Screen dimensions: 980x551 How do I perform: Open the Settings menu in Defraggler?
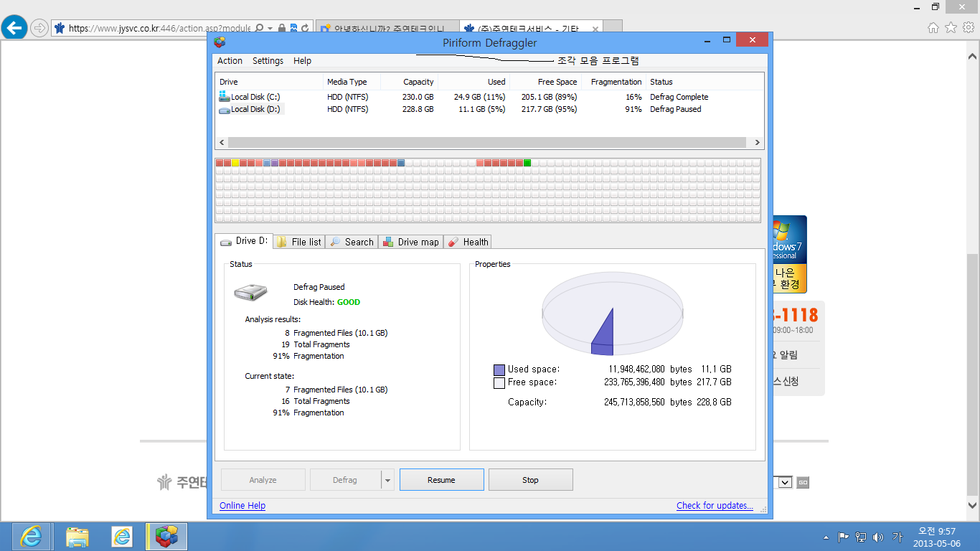[x=268, y=61]
